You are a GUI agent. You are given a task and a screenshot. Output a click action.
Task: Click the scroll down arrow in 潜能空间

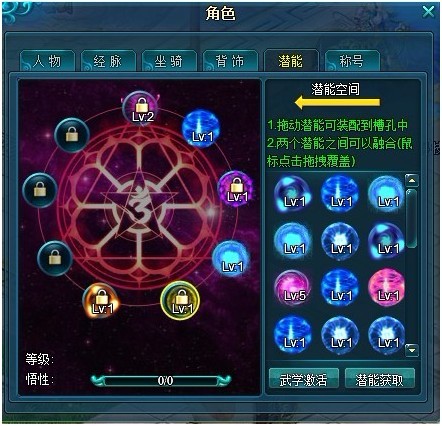412,350
